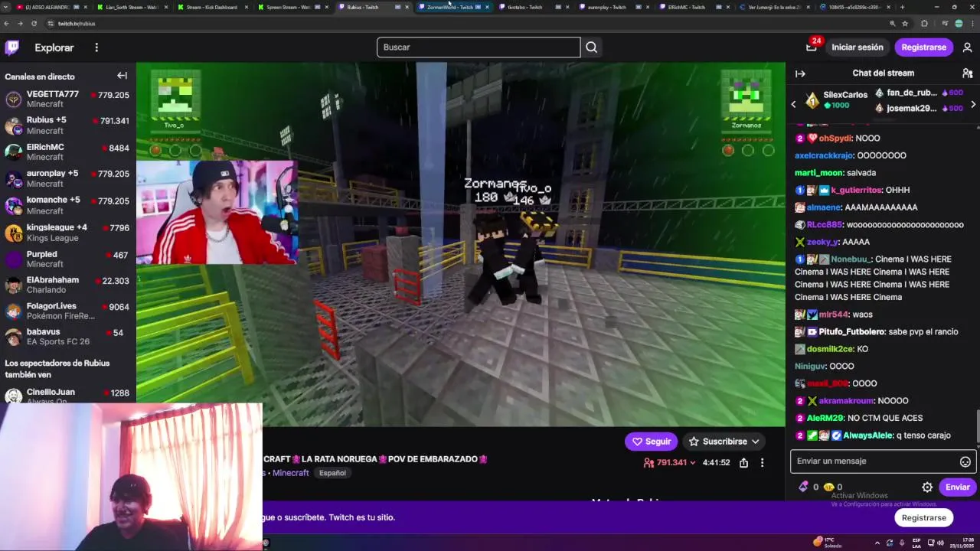
Task: Open a new browser tab with plus
Action: tap(902, 7)
